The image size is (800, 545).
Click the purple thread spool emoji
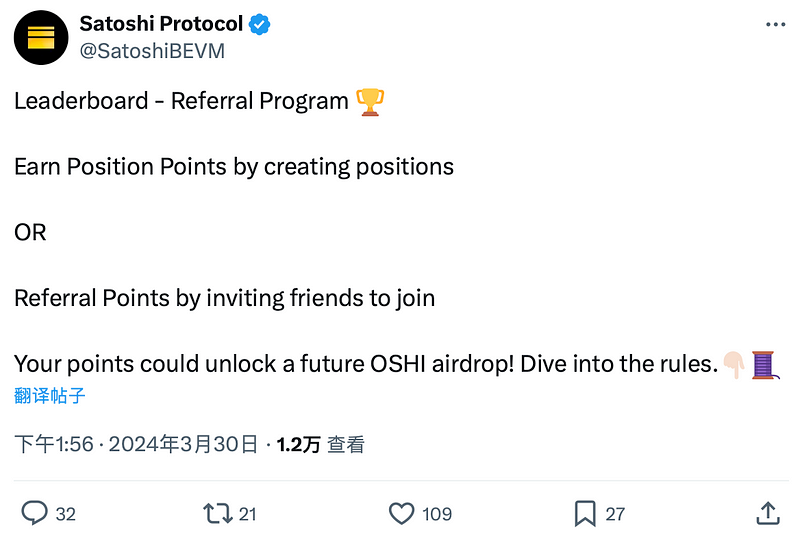pyautogui.click(x=765, y=365)
